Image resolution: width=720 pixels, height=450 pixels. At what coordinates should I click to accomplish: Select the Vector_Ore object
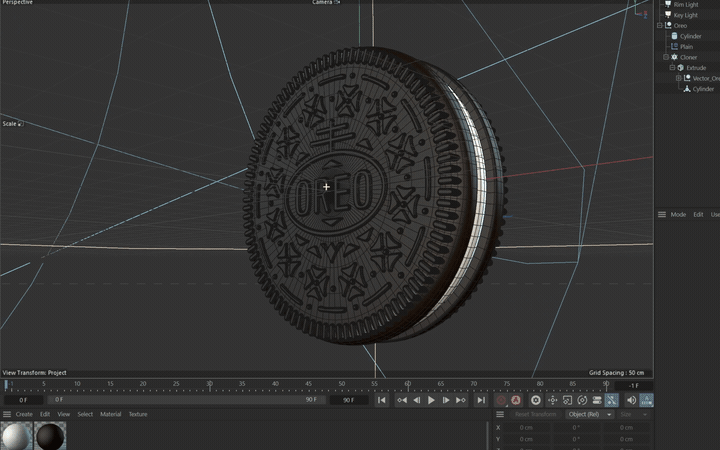(x=706, y=79)
